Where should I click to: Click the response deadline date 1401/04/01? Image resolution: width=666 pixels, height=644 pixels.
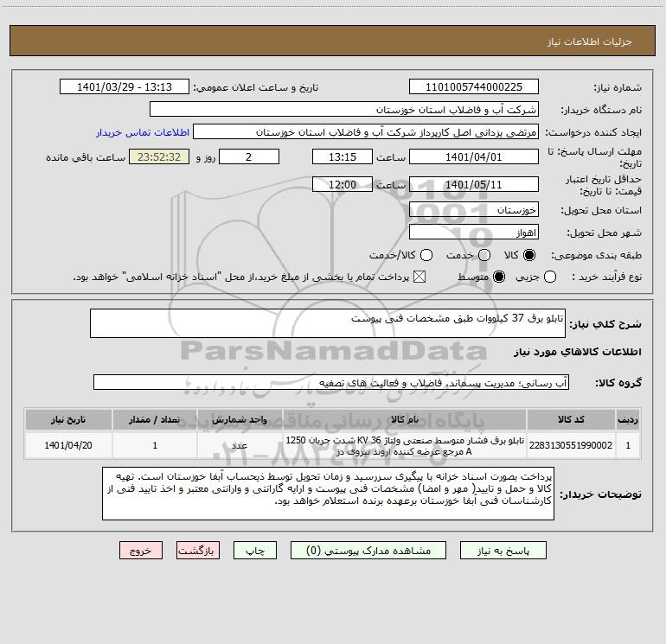point(474,157)
